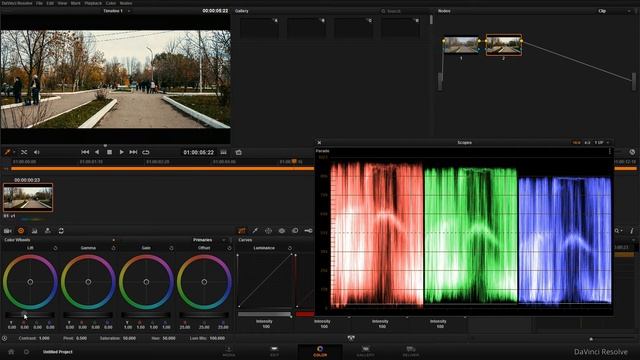Click the Gain master wheel slider

[x=146, y=315]
